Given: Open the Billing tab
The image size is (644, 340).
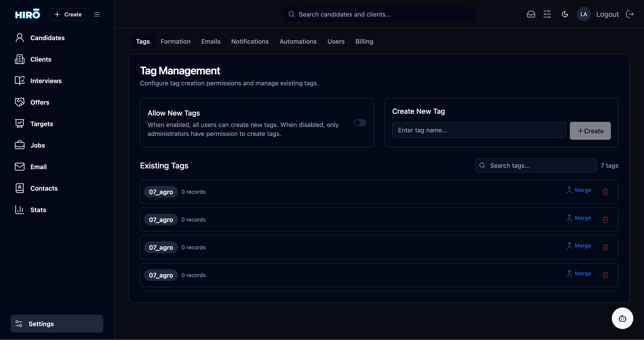Looking at the screenshot, I should coord(364,41).
